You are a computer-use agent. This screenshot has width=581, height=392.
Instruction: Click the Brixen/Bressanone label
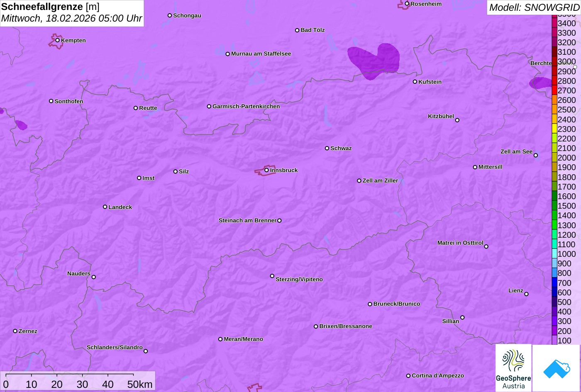point(346,326)
